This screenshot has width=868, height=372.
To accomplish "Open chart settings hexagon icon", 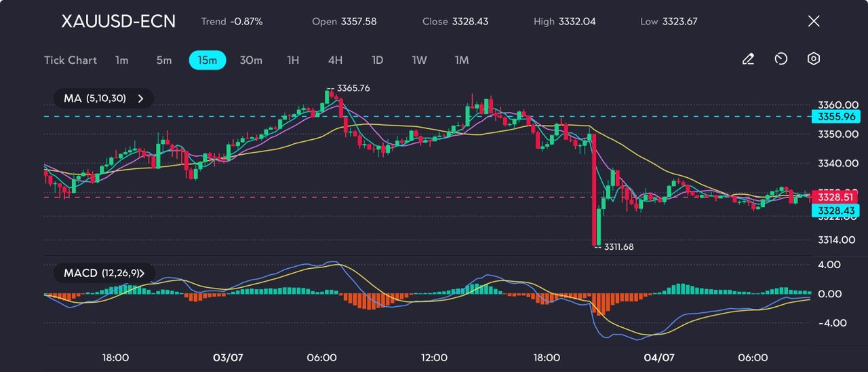I will [x=814, y=59].
